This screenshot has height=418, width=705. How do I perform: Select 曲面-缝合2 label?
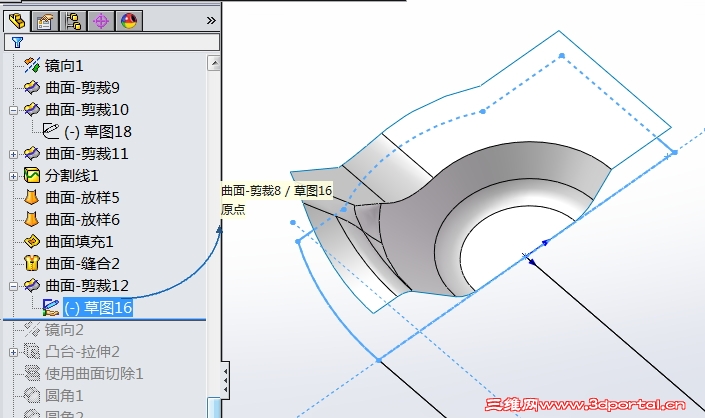(x=82, y=264)
